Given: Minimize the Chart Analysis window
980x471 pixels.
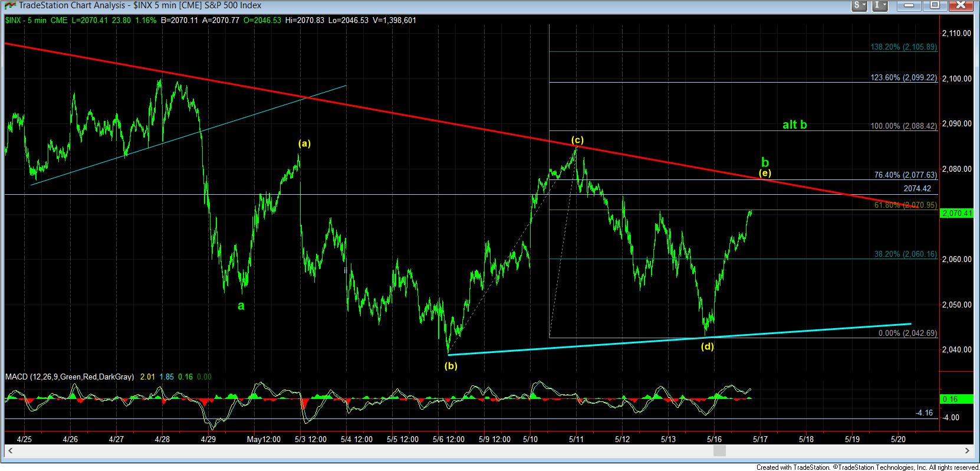Looking at the screenshot, I should (908, 5).
